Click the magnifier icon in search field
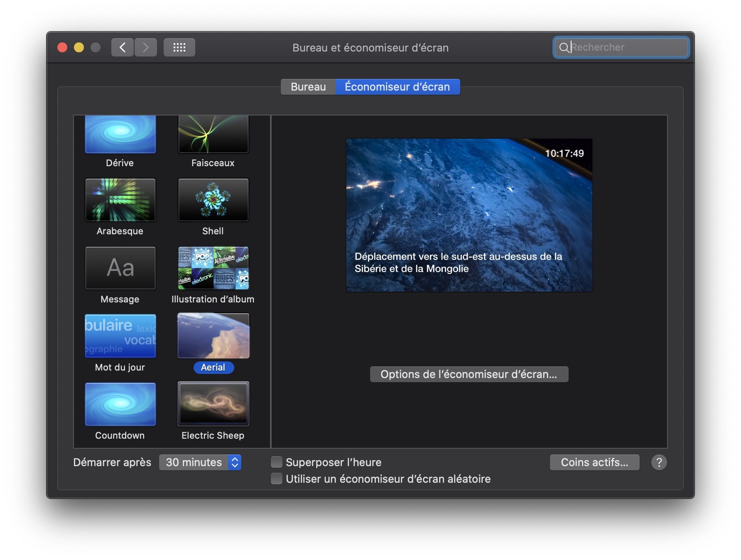This screenshot has width=741, height=560. 564,48
